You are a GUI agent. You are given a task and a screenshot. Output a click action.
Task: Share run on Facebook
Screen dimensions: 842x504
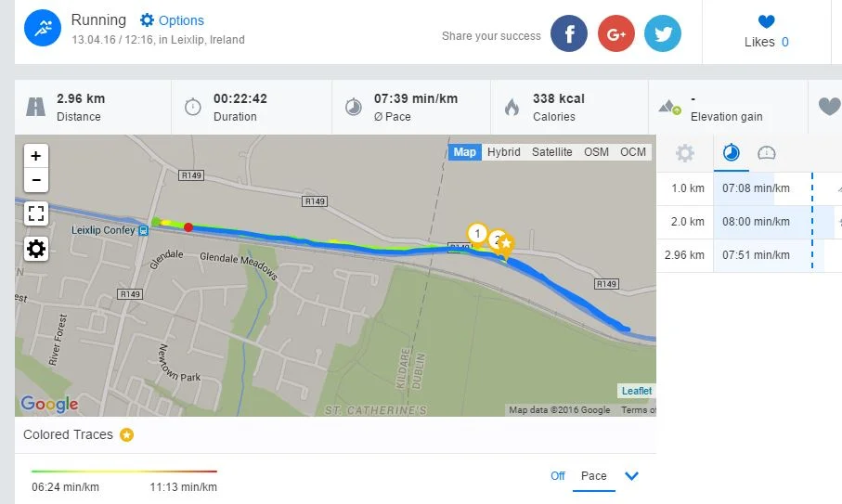[569, 34]
